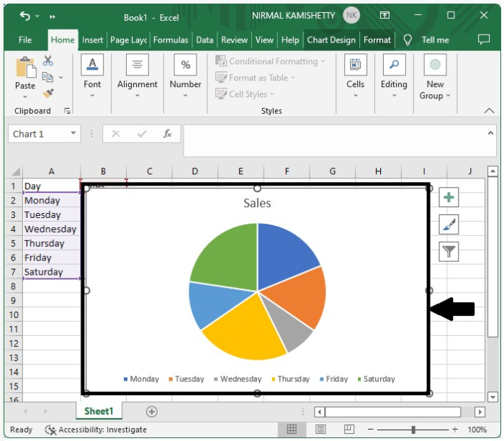Open the Clipboard dialog launcher
The width and height of the screenshot is (504, 441).
point(67,111)
